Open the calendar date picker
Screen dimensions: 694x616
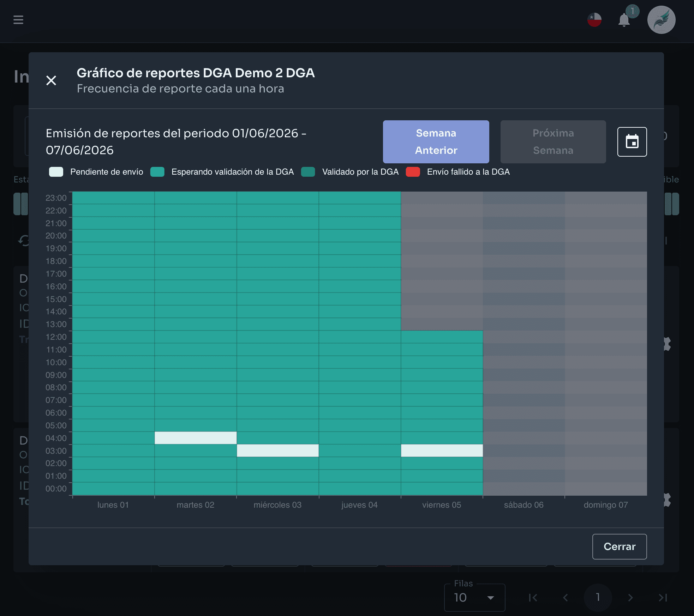click(x=632, y=142)
